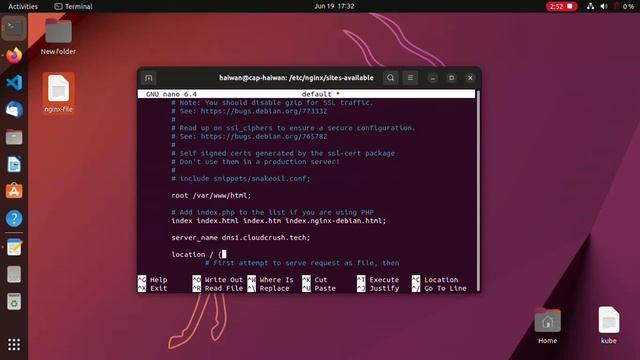Close the terminal window

(470, 78)
